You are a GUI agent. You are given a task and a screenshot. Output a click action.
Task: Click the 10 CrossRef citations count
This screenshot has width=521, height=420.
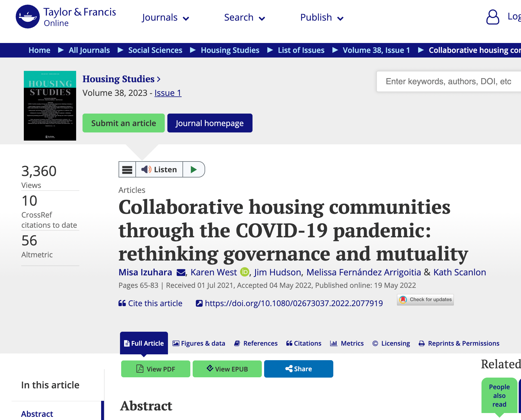point(29,201)
